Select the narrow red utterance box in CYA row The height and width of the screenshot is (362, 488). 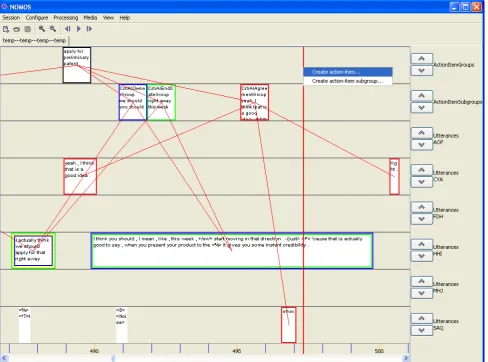[394, 177]
